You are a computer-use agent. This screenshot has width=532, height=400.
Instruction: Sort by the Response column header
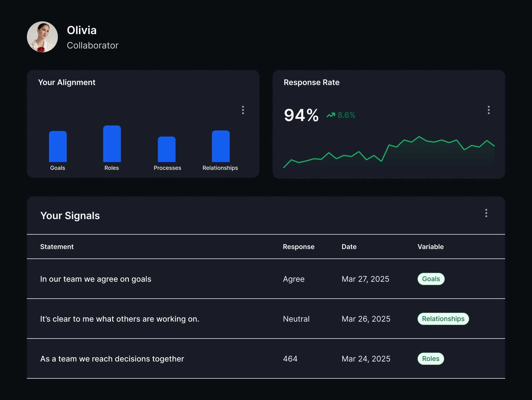(299, 247)
